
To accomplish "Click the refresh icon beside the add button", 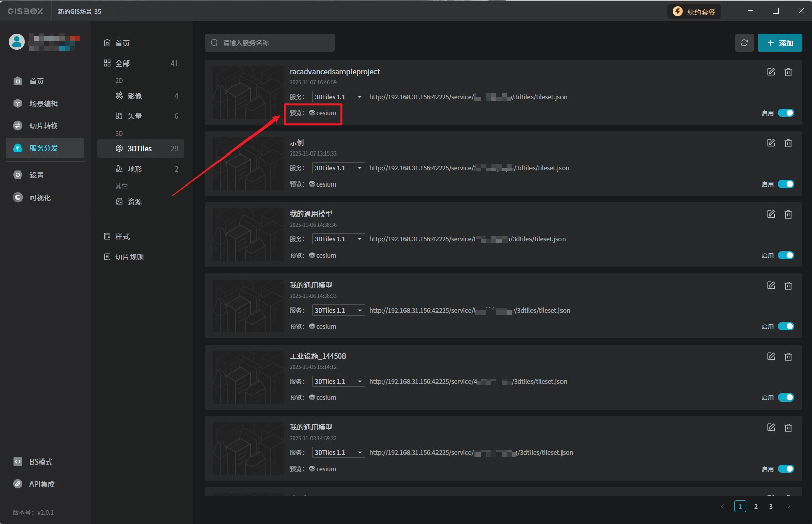I will point(744,43).
